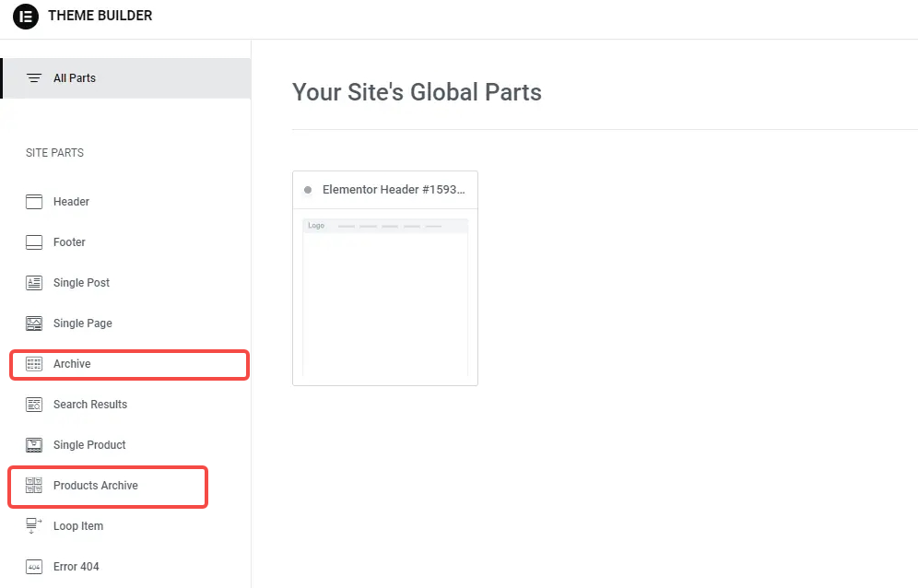918x588 pixels.
Task: Open the Header site part
Action: pyautogui.click(x=71, y=202)
